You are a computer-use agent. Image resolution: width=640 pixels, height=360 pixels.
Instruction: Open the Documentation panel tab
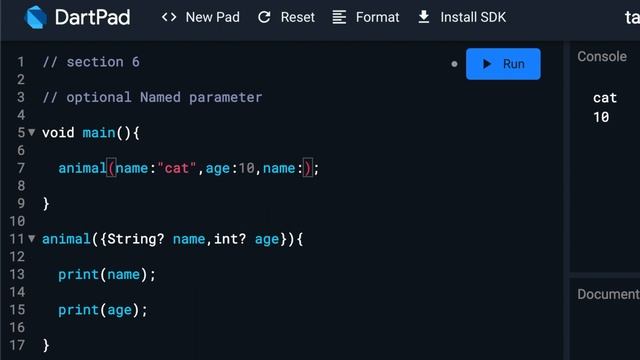click(x=608, y=294)
